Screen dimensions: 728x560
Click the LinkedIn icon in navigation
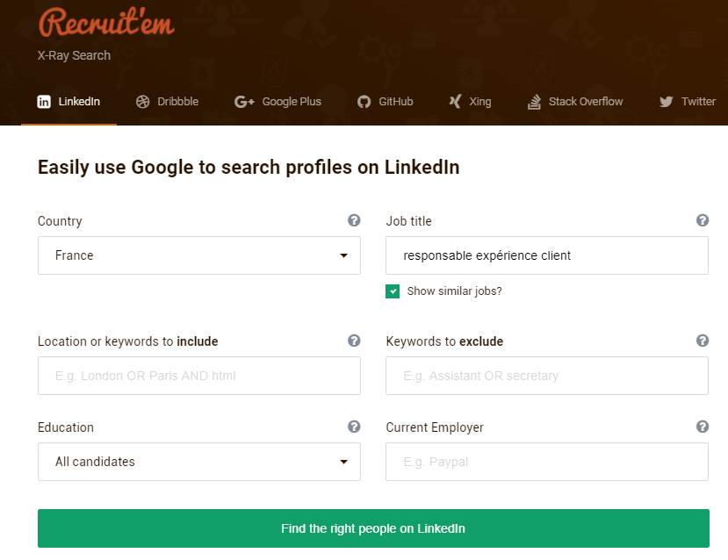(44, 102)
